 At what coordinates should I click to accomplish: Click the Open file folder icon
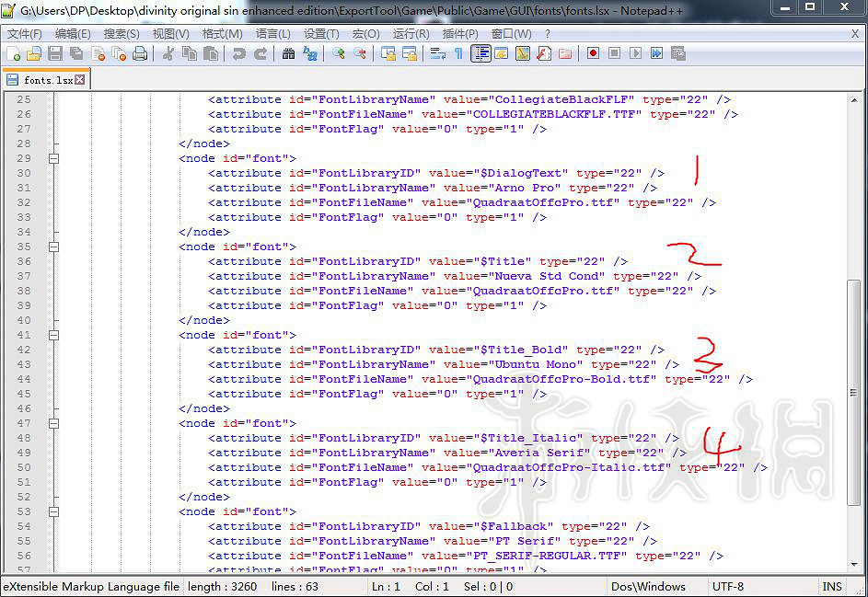coord(34,54)
